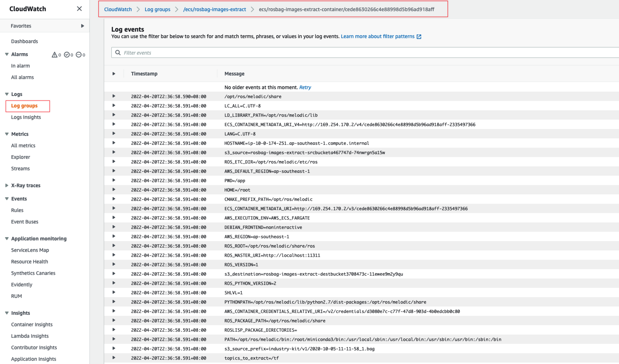619x364 pixels.
Task: Open Contributor Insights
Action: (34, 347)
